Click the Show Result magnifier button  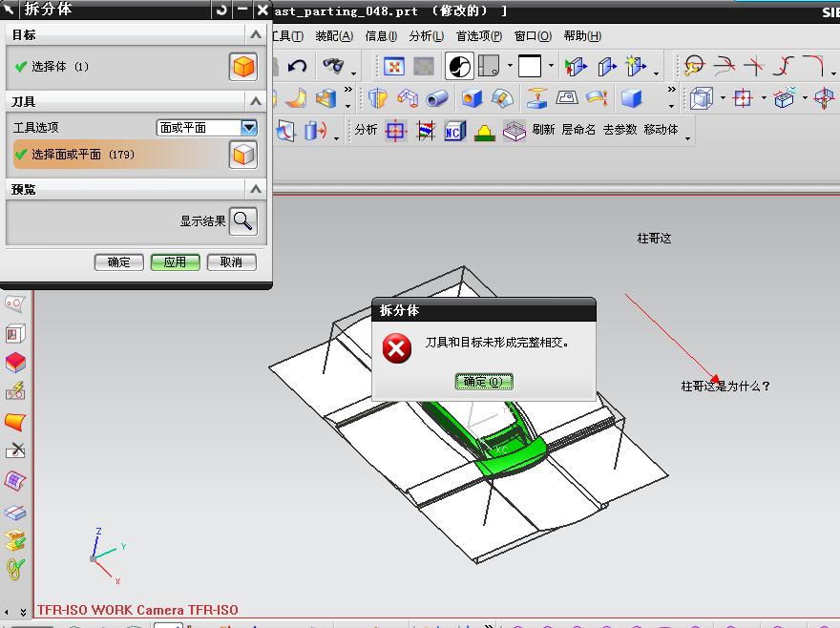click(x=243, y=220)
